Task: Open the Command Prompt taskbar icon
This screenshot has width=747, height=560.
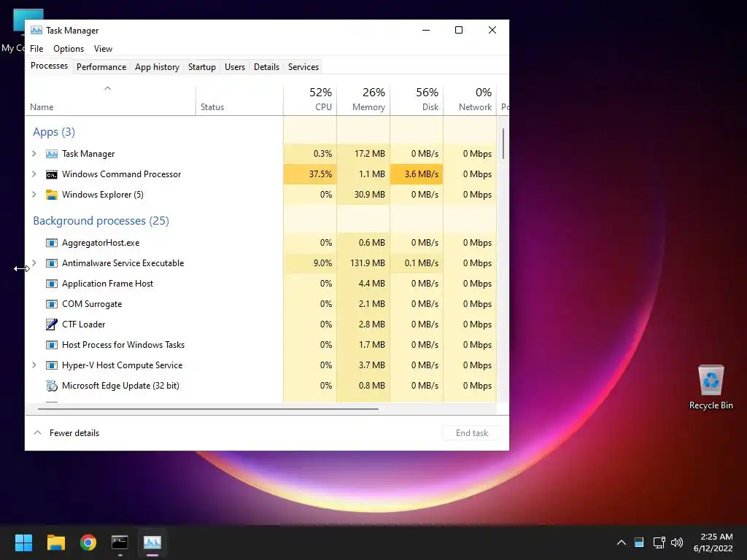Action: pos(120,542)
